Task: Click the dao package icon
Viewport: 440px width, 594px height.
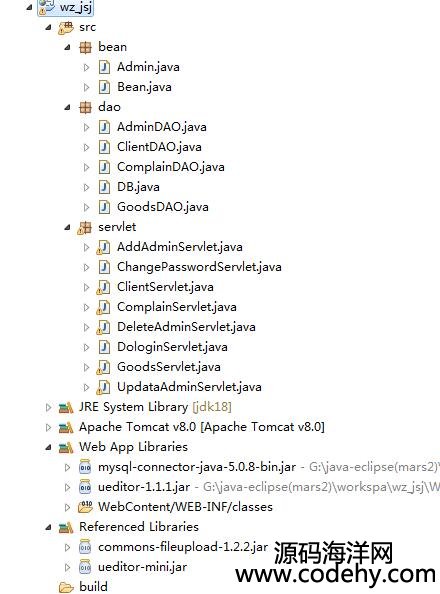Action: coord(85,108)
